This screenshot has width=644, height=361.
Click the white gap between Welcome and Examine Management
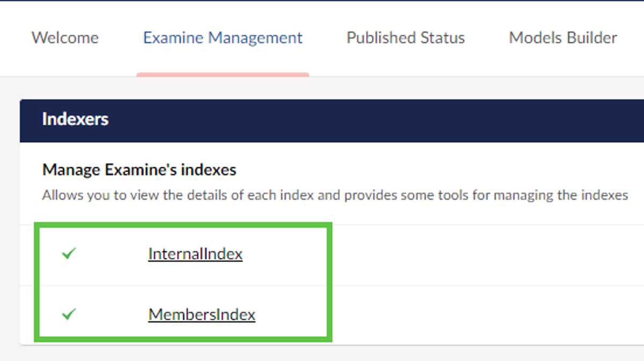[x=121, y=38]
